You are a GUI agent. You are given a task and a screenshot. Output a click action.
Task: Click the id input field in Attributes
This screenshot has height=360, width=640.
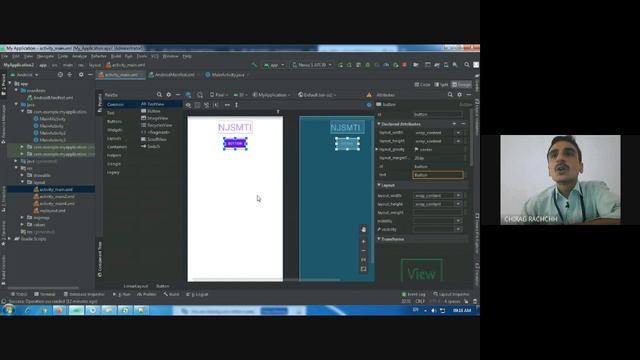[x=438, y=114]
